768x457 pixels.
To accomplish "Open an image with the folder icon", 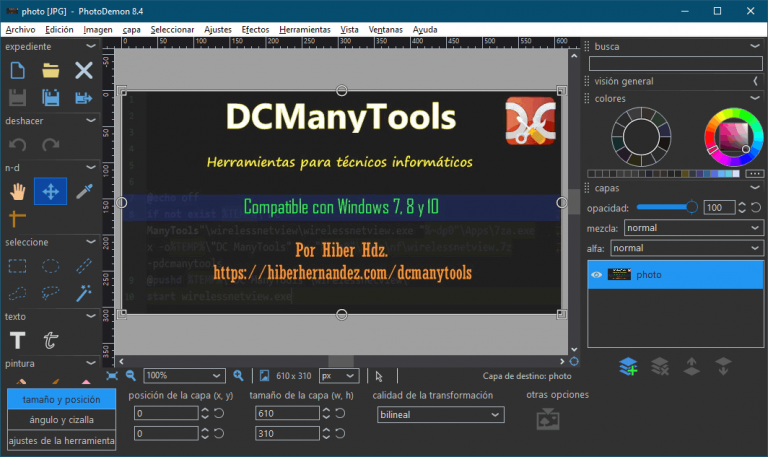I will 50,71.
